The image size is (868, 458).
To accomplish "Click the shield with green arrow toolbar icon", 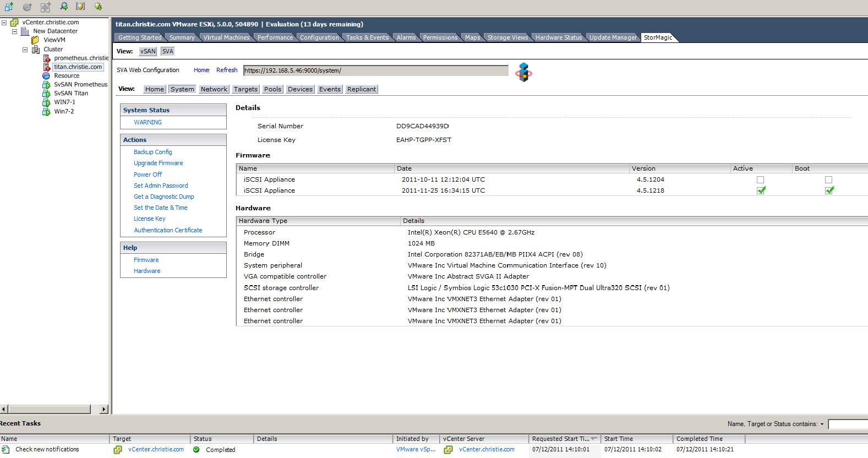I will (98, 7).
